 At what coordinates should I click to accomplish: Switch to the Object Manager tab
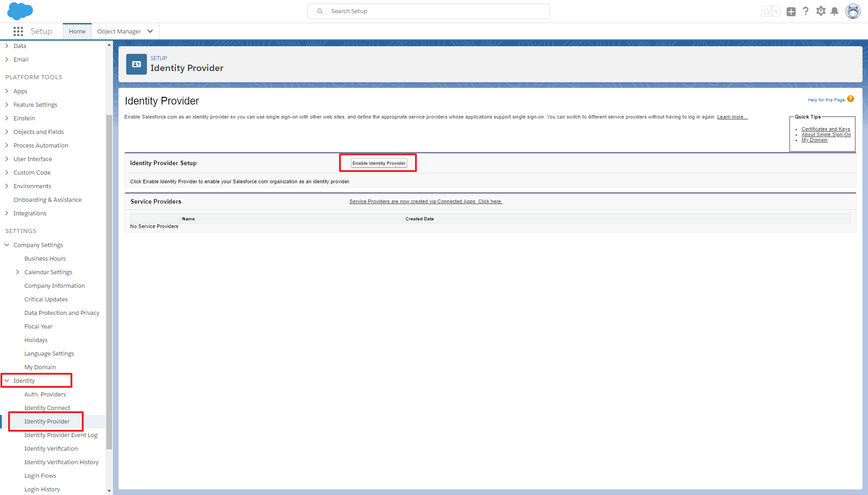119,31
